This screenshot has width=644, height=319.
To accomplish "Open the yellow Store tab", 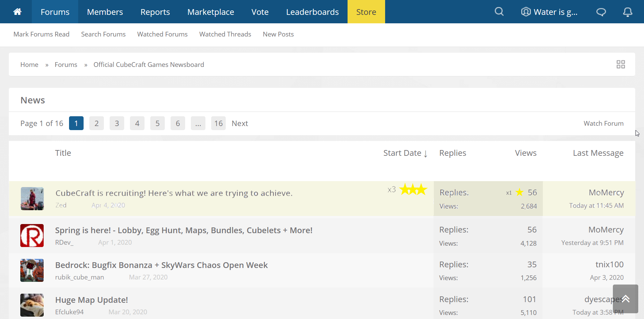I will (x=366, y=12).
